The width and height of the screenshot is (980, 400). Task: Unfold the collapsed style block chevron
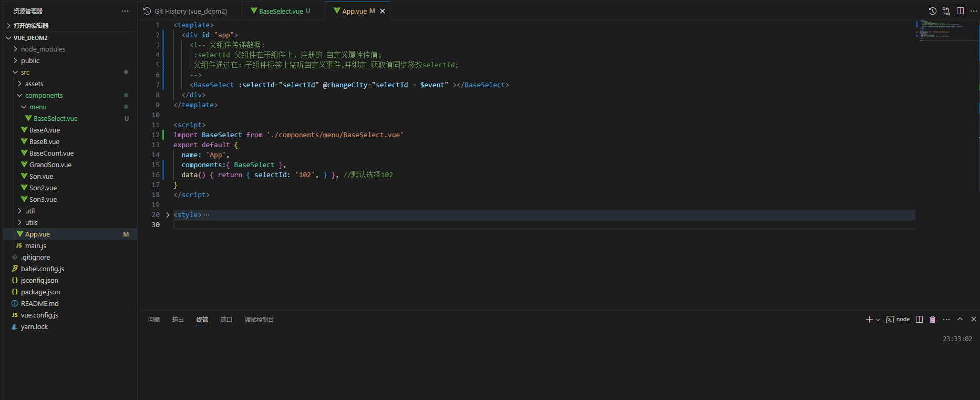[168, 215]
